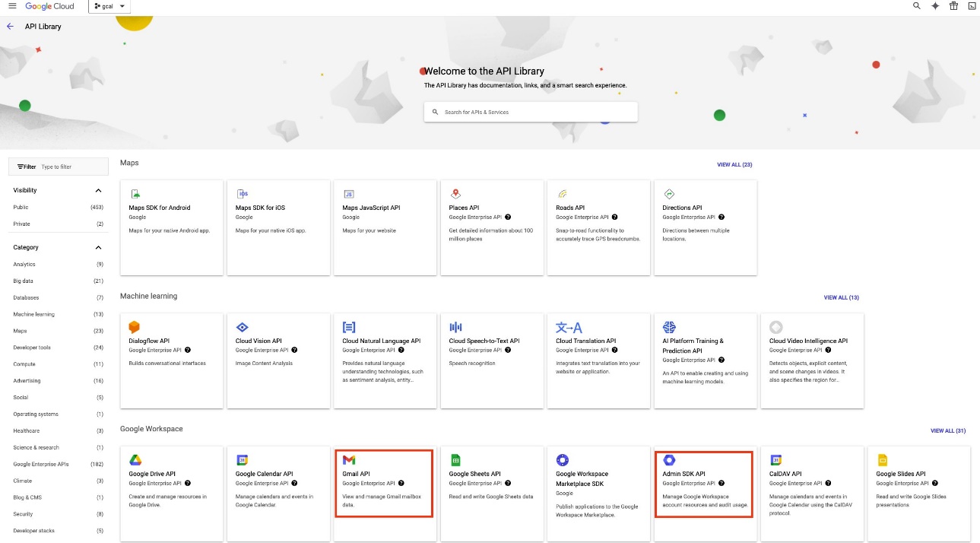Click the CalDAV API icon
This screenshot has height=543, width=980.
pos(775,460)
